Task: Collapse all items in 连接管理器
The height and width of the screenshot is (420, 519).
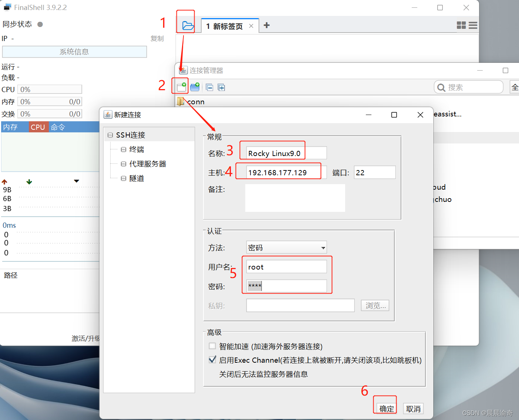Action: tap(210, 87)
